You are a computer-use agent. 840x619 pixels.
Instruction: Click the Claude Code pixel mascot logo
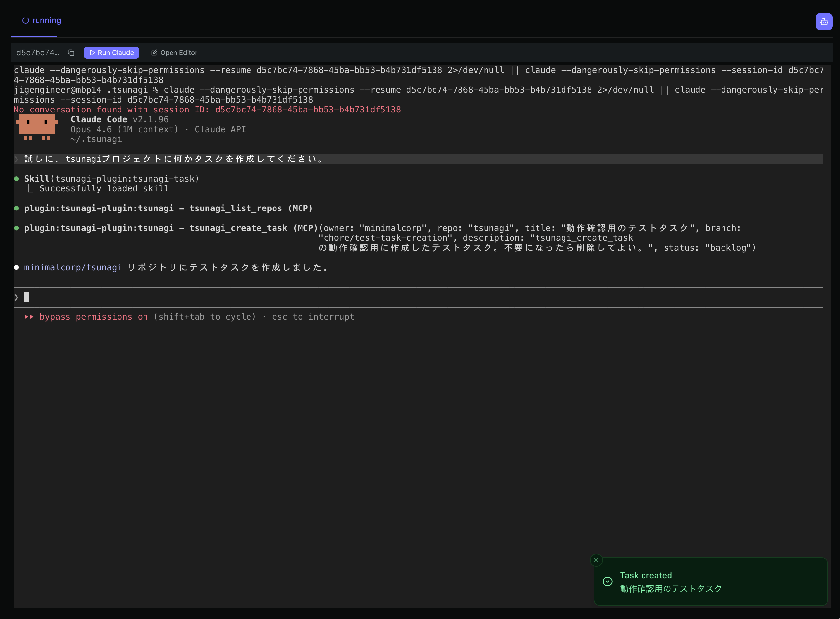coord(37,127)
